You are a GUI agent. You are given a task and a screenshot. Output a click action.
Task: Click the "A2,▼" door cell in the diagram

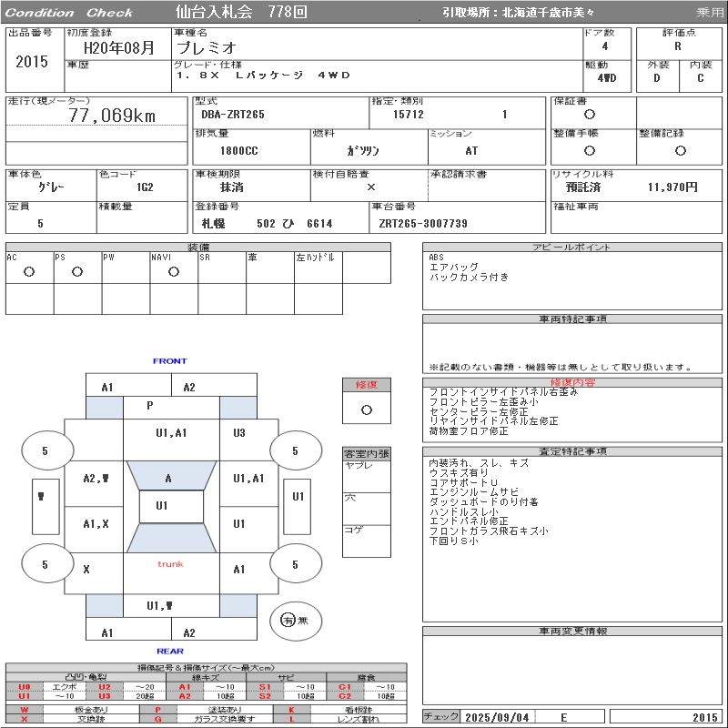(96, 478)
